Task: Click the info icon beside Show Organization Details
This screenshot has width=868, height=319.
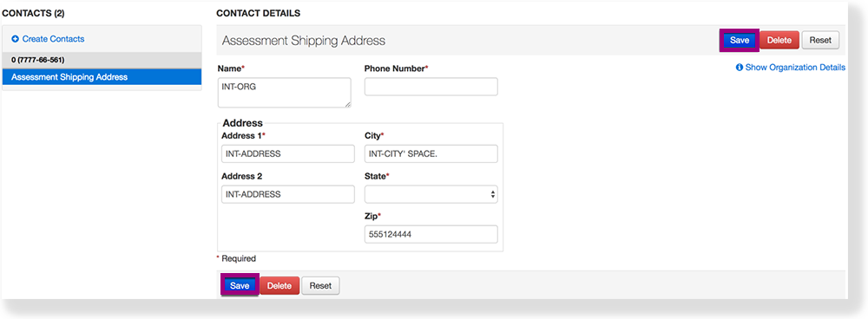Action: coord(739,68)
